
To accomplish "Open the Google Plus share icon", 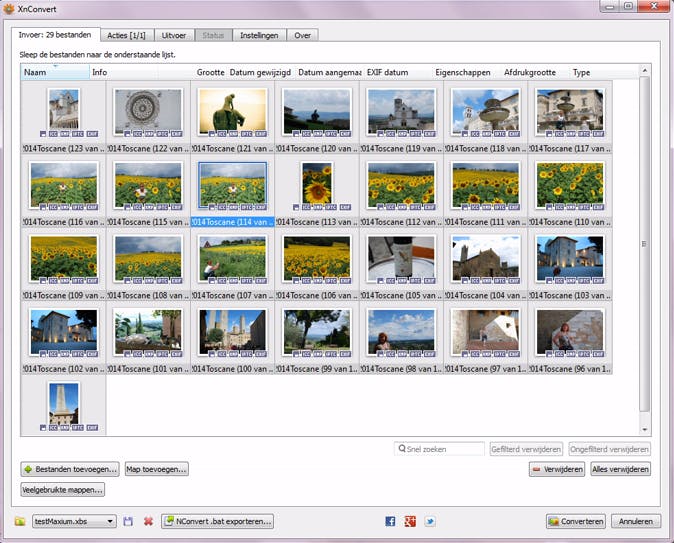I will pos(410,521).
